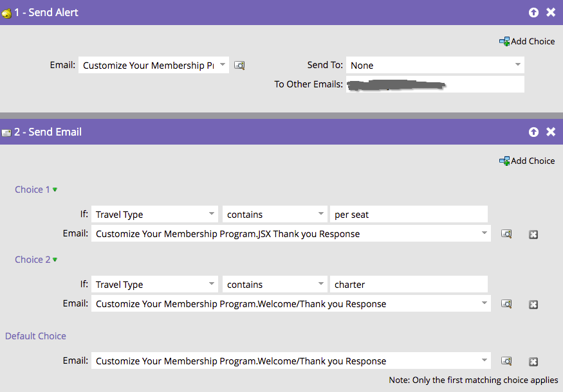Open Choice 1 Travel Type field dropdown
The width and height of the screenshot is (563, 392).
pyautogui.click(x=154, y=214)
